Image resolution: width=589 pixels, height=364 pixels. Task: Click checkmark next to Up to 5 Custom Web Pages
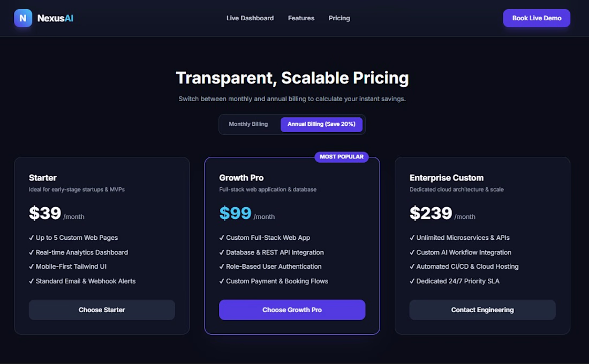coord(31,238)
